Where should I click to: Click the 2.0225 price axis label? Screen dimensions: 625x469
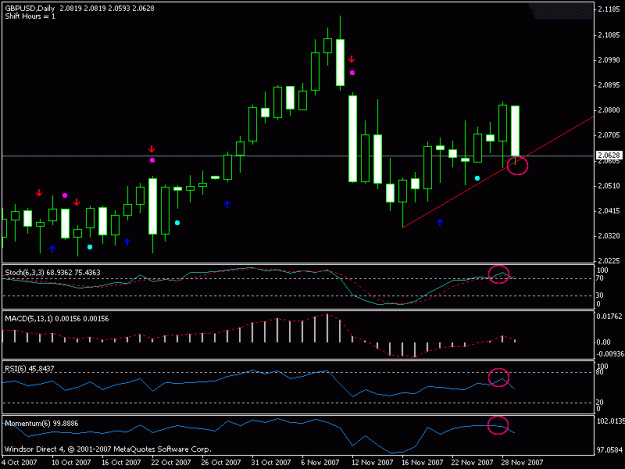[609, 261]
